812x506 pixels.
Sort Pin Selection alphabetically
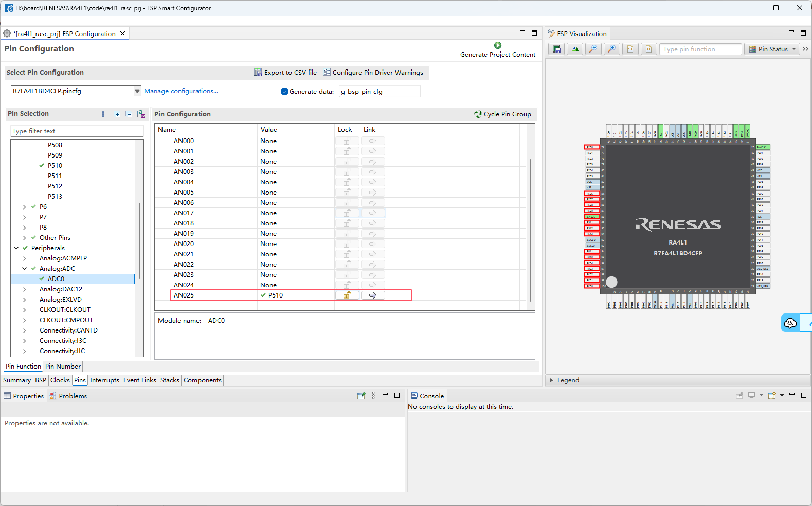pos(141,114)
